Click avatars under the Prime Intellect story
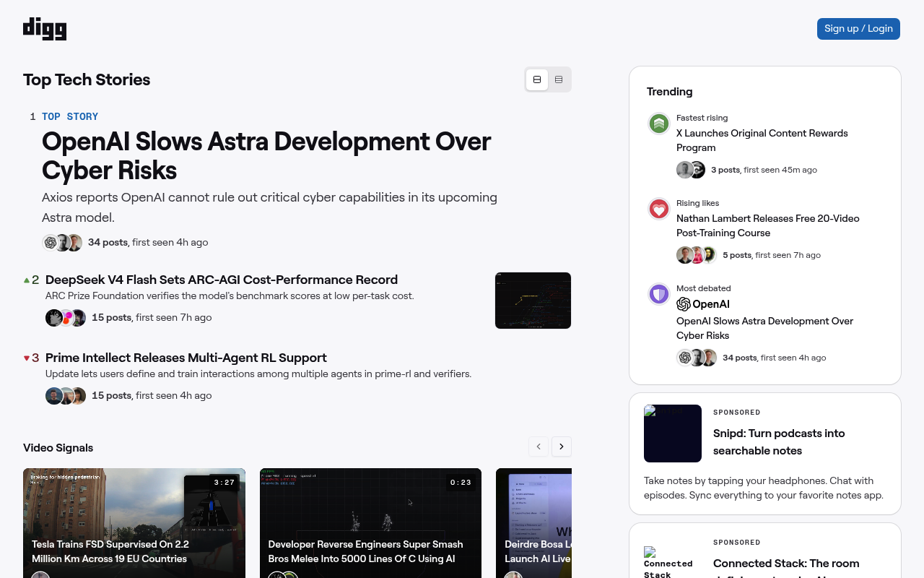 [x=66, y=396]
